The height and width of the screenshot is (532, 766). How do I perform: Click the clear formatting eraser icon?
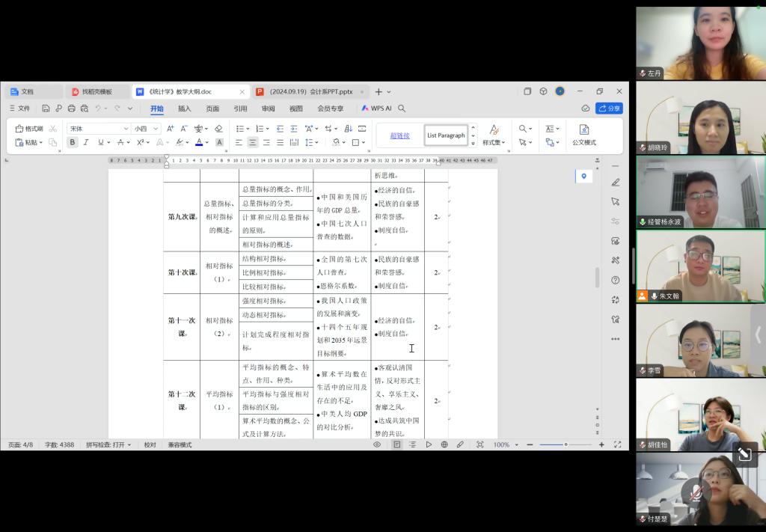(x=218, y=129)
